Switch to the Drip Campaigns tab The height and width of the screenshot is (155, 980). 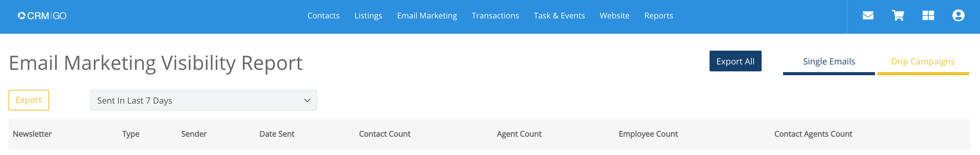click(x=923, y=62)
